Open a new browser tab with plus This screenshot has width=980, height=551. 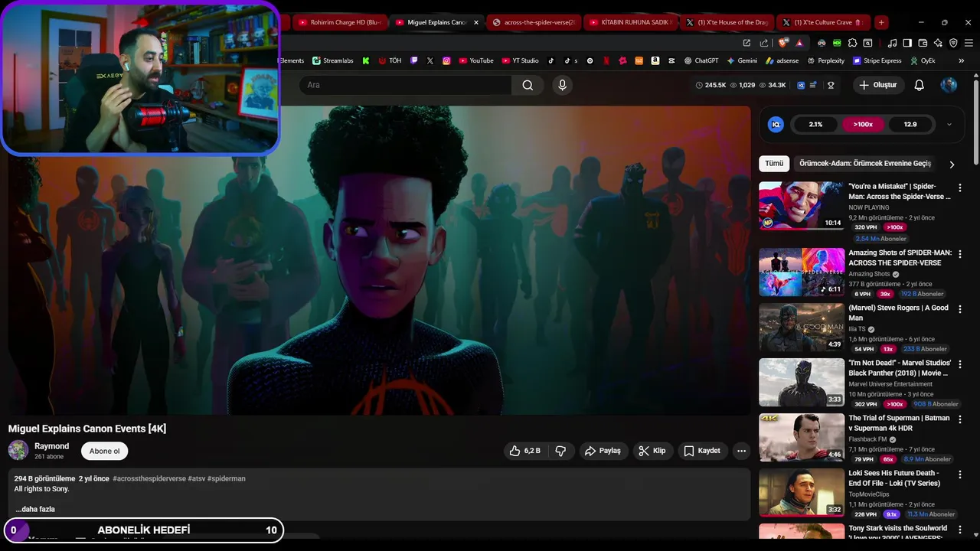tap(881, 22)
